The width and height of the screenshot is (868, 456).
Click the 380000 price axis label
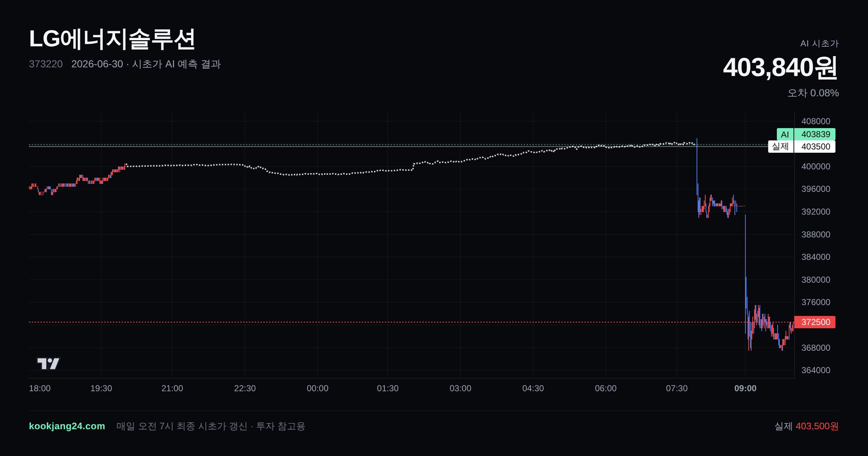tap(816, 280)
